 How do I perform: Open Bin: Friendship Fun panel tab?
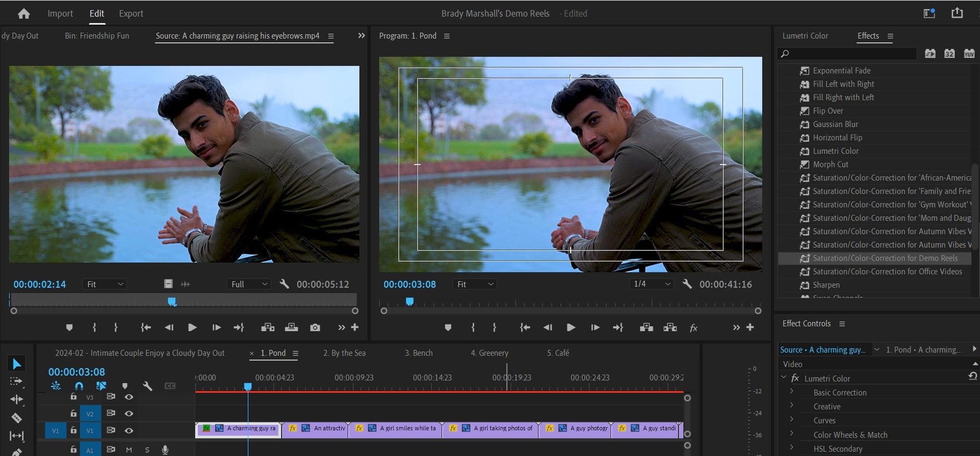tap(97, 36)
